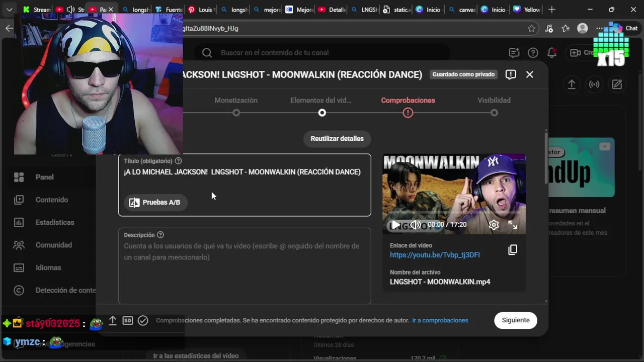This screenshot has width=644, height=362.
Task: Switch to the Fuente browser tab
Action: [x=169, y=10]
